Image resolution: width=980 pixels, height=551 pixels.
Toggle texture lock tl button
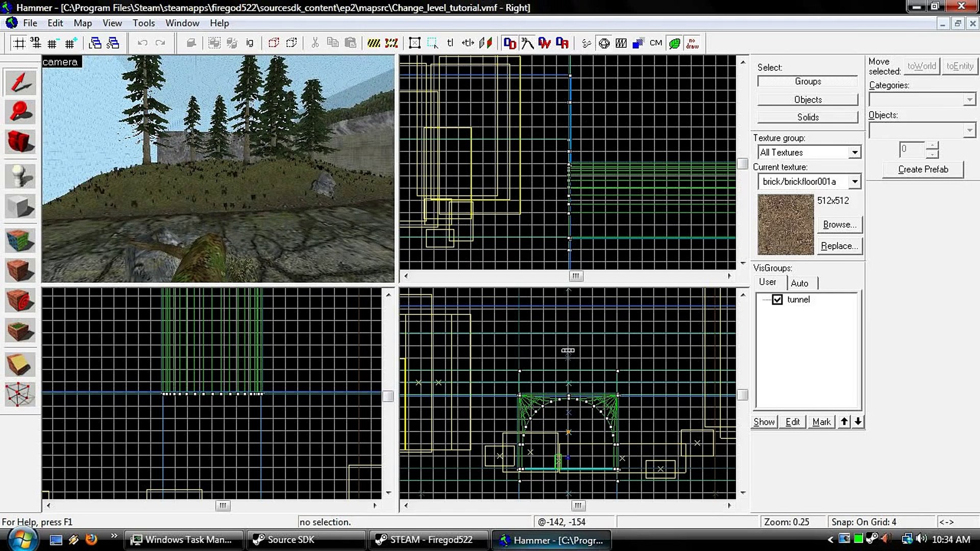point(450,43)
